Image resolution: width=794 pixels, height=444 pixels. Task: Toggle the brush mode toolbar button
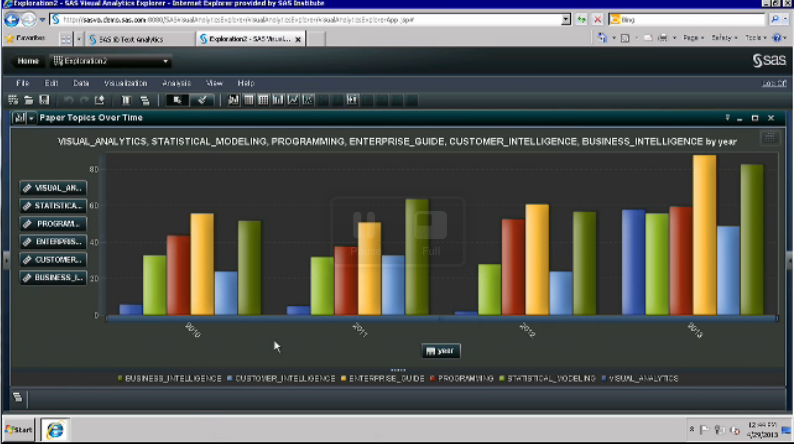click(x=202, y=100)
